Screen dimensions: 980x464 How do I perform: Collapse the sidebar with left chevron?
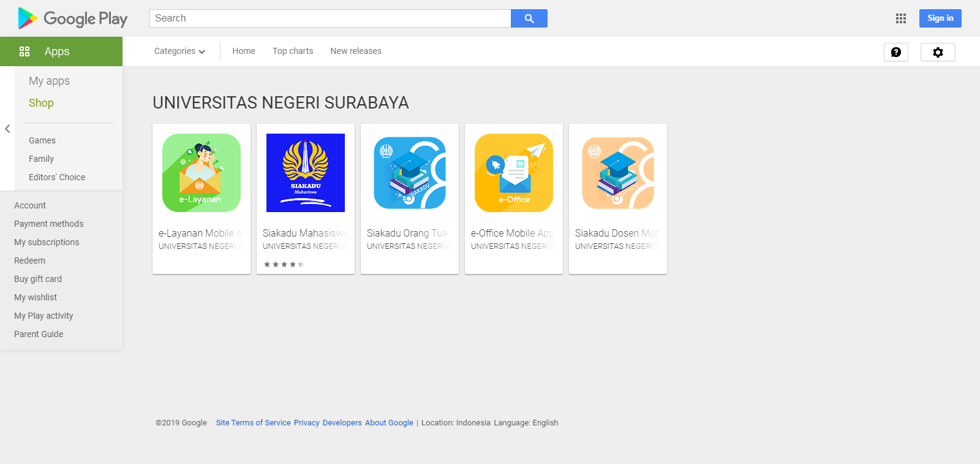coord(7,129)
